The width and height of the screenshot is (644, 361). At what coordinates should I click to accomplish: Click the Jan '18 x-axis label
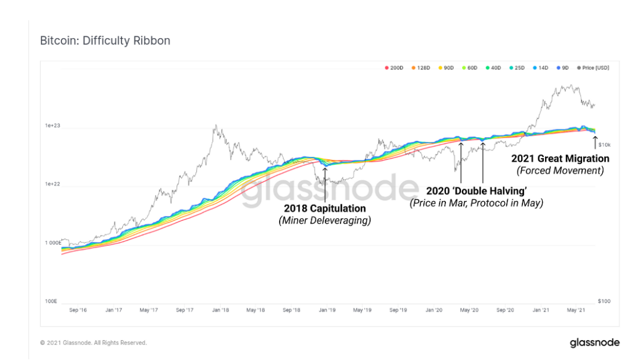pos(221,310)
